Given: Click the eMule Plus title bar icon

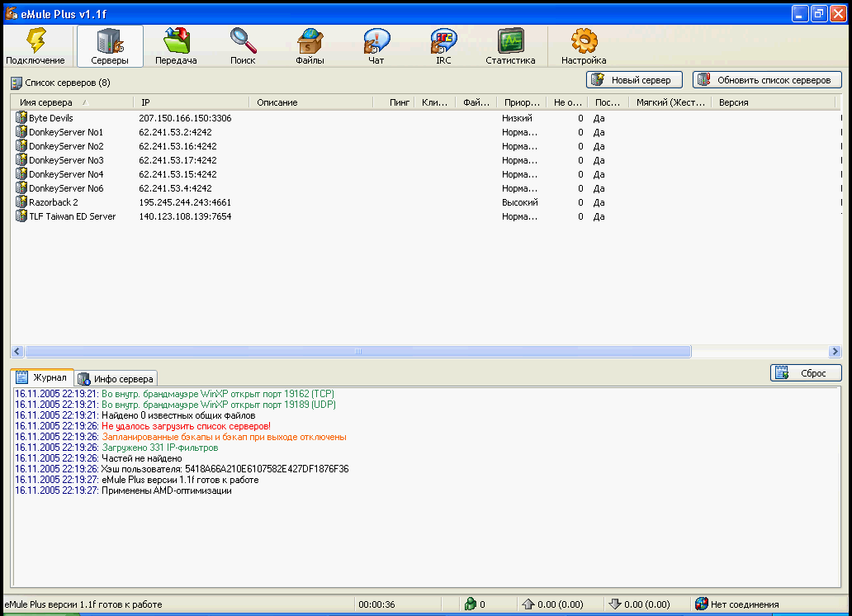Looking at the screenshot, I should click(x=12, y=13).
